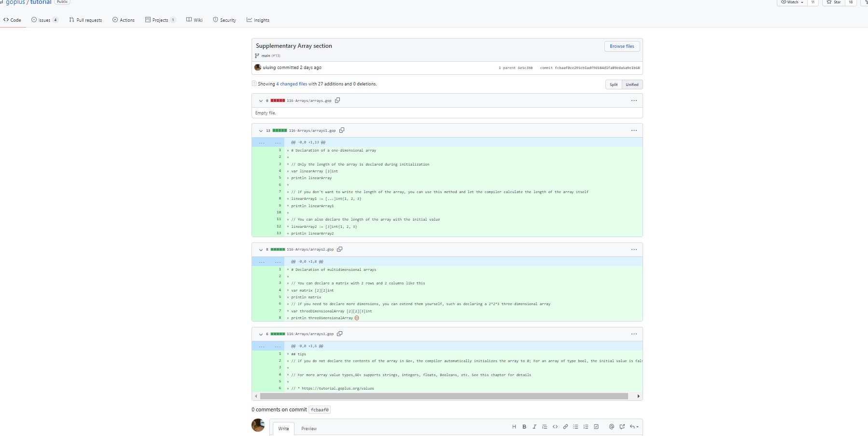868x436 pixels.
Task: Click the file tree toggle icon beside Showing
Action: point(254,84)
